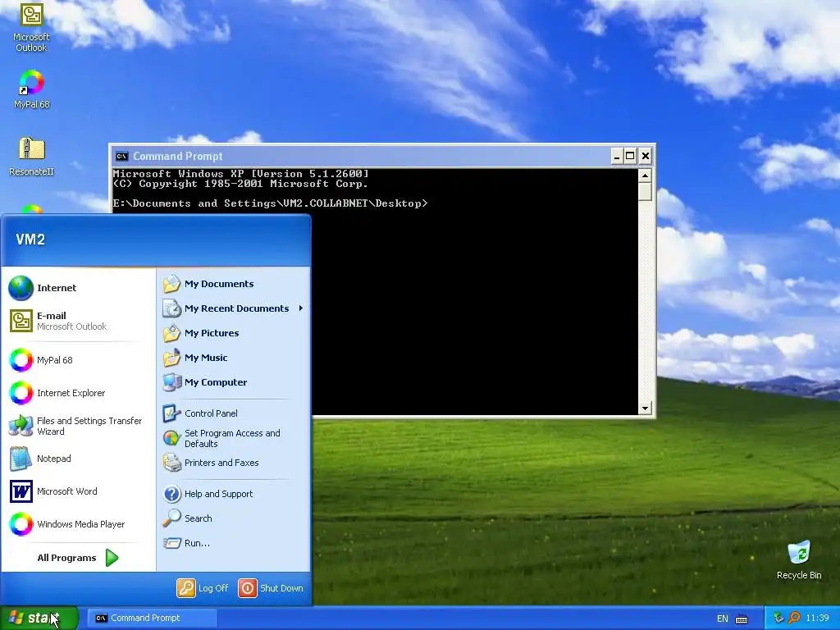Click the Command Prompt scrollbar thumb
This screenshot has height=630, width=840.
(645, 192)
